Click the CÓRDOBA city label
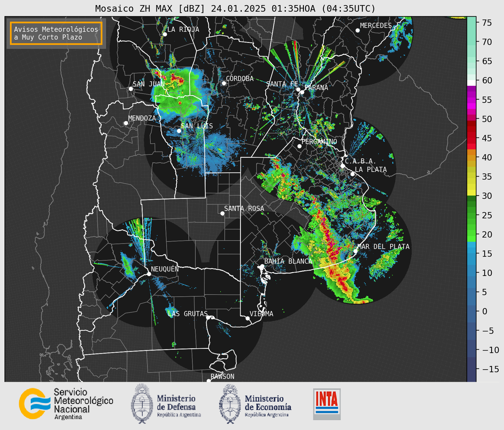Screen dimensions: 504x430 (x=240, y=78)
